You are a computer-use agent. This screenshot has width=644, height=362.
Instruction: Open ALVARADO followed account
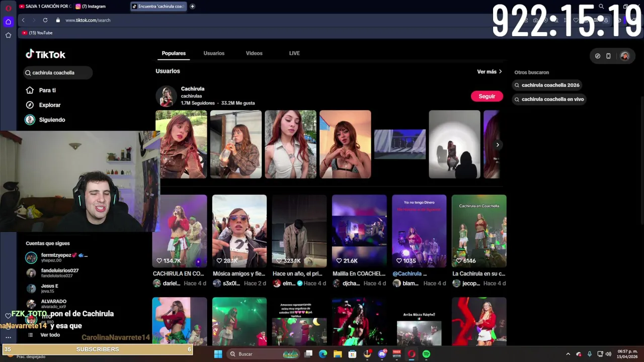(47, 304)
